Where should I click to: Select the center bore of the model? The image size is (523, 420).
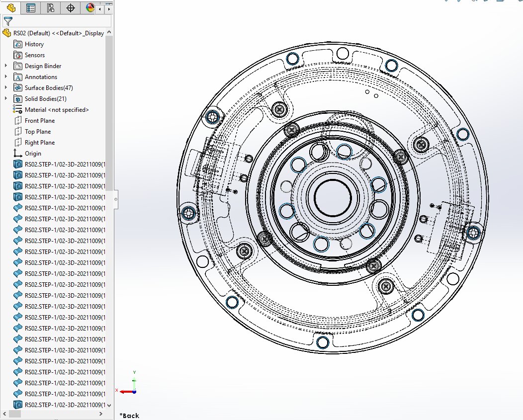coord(333,198)
